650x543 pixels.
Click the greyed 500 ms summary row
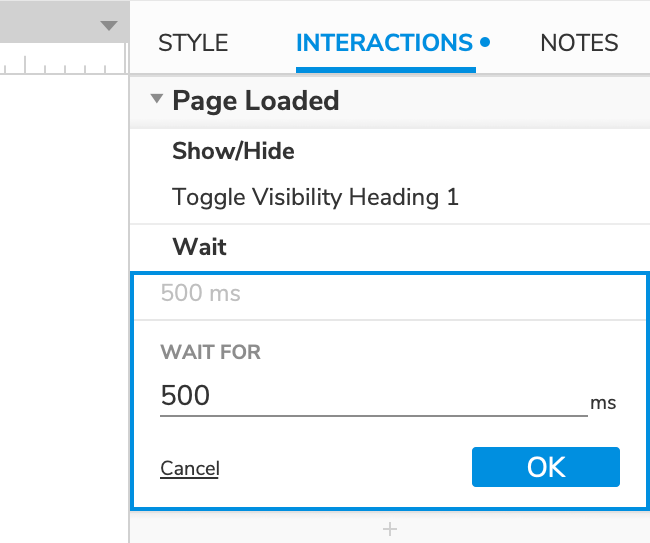point(200,294)
